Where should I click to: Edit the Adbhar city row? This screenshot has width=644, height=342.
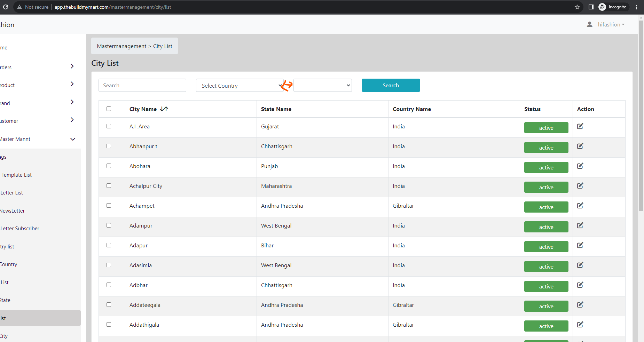(x=580, y=285)
